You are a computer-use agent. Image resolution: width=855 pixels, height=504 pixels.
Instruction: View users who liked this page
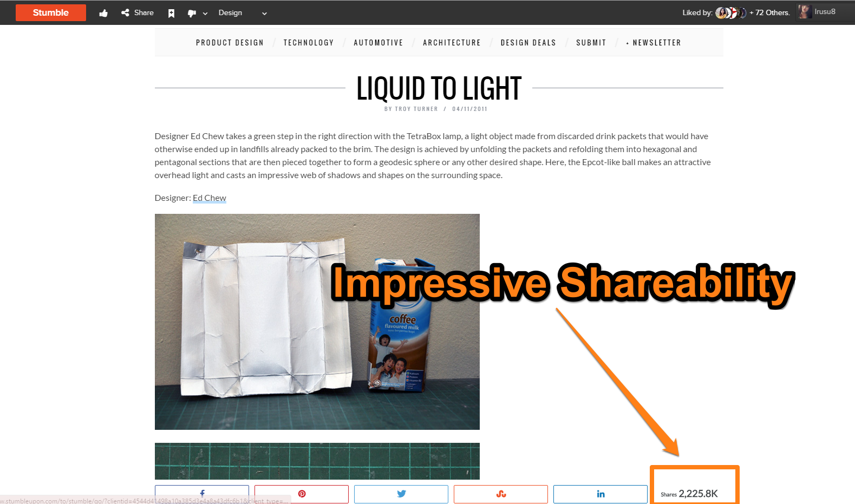[730, 12]
